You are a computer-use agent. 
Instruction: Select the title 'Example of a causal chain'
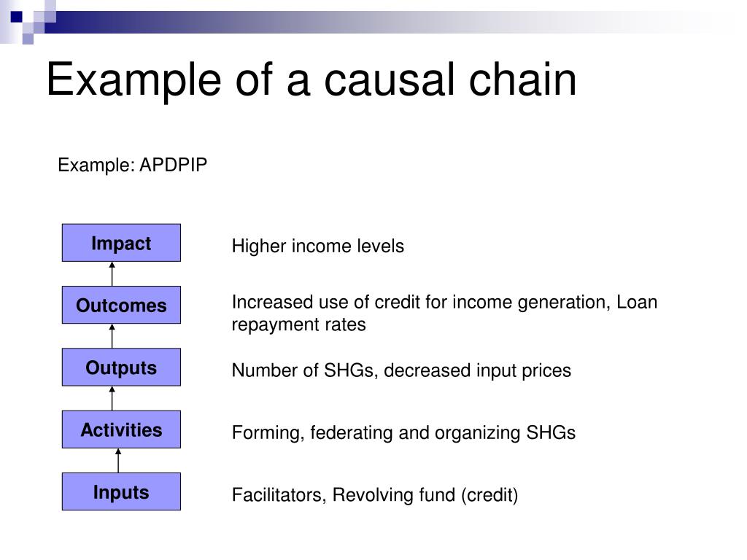click(x=311, y=80)
